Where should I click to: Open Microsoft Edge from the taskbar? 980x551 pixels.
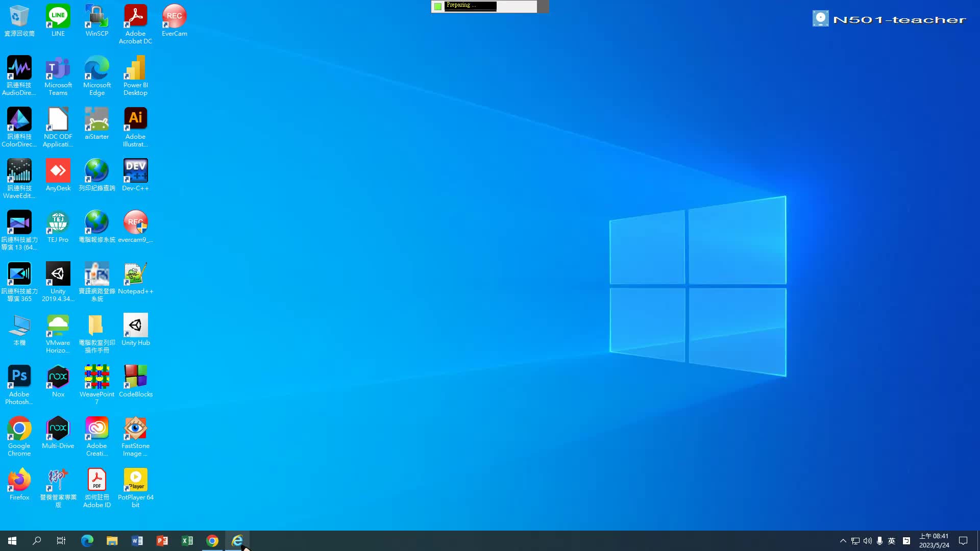87,541
